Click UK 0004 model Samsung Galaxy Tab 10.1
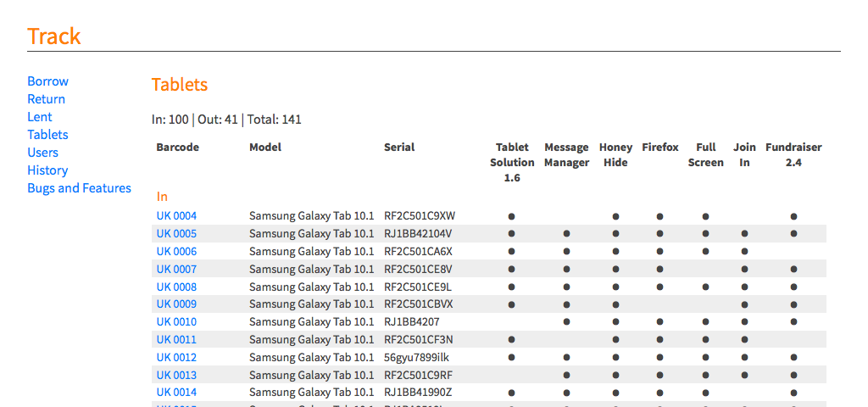This screenshot has width=868, height=407. (312, 216)
